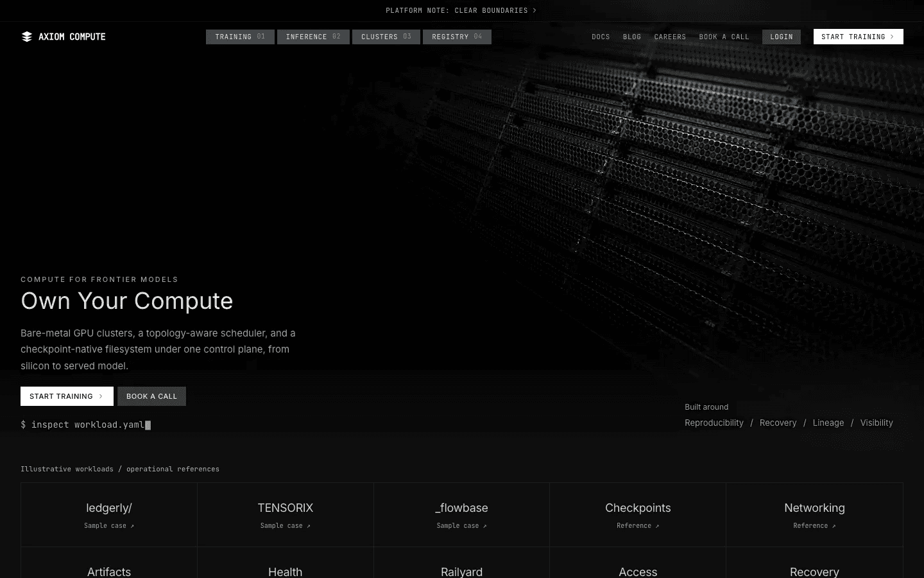Click the chevron on the header Start Training button
This screenshot has height=578, width=924.
tap(892, 37)
